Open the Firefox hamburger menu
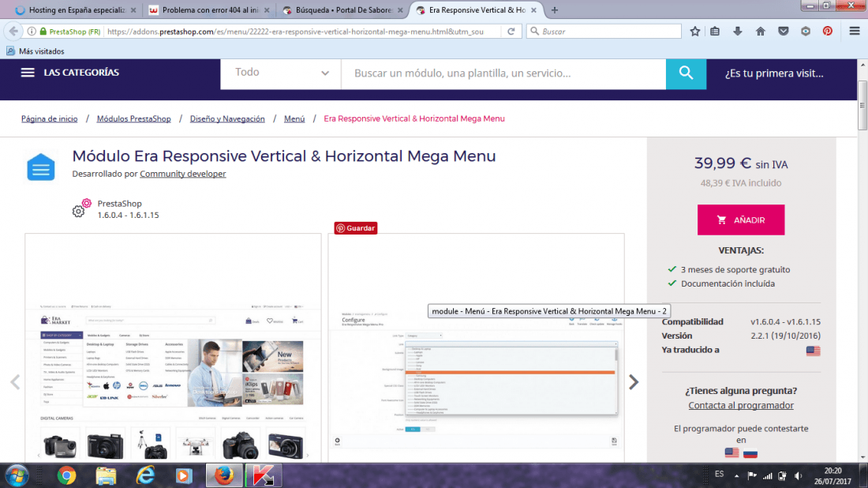This screenshot has height=488, width=868. 855,32
